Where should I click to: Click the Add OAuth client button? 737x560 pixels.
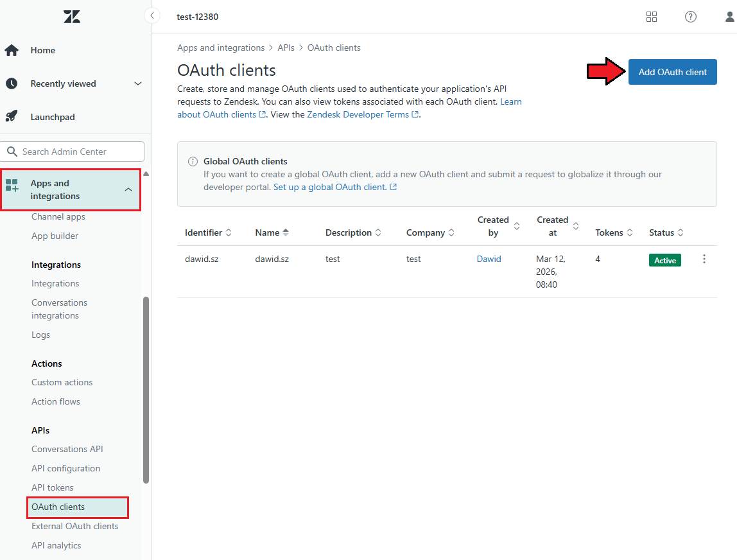pyautogui.click(x=672, y=72)
